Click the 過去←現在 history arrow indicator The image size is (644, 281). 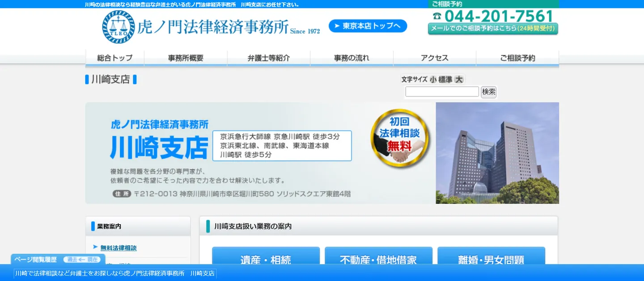(82, 260)
